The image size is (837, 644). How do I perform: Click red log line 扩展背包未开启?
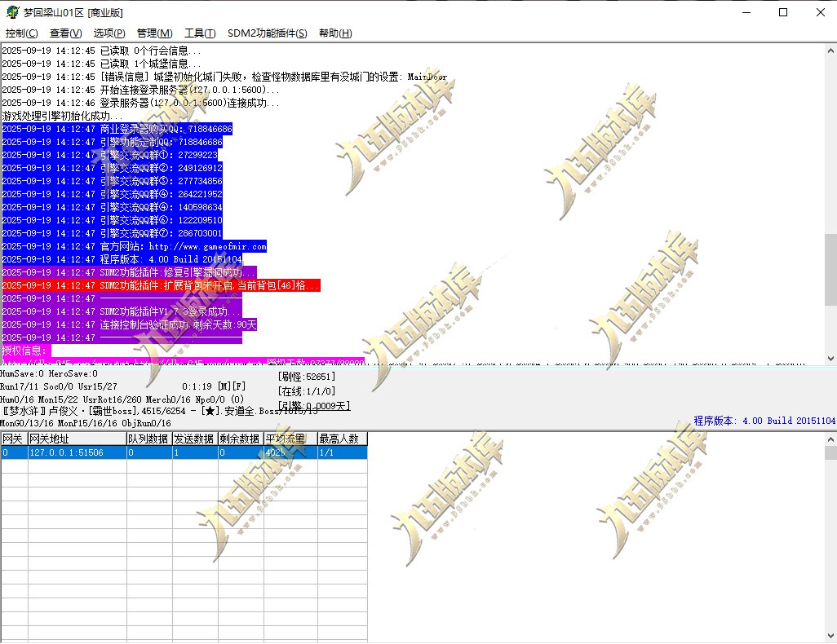point(161,285)
